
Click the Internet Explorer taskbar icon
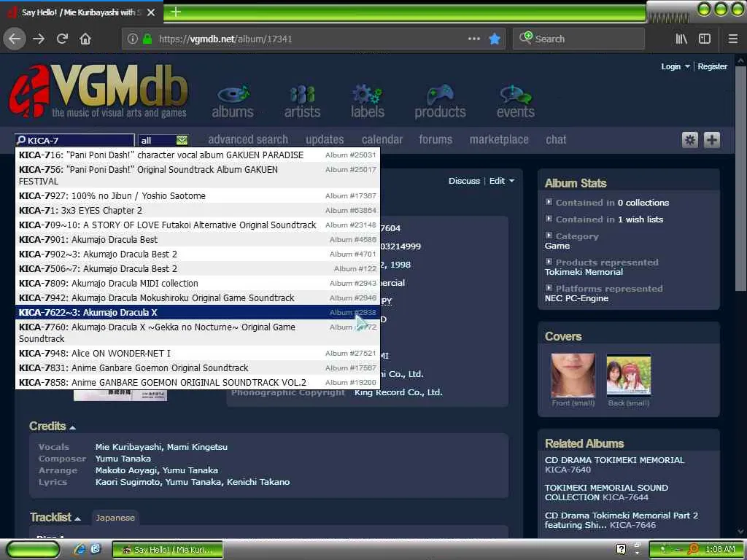click(x=80, y=549)
